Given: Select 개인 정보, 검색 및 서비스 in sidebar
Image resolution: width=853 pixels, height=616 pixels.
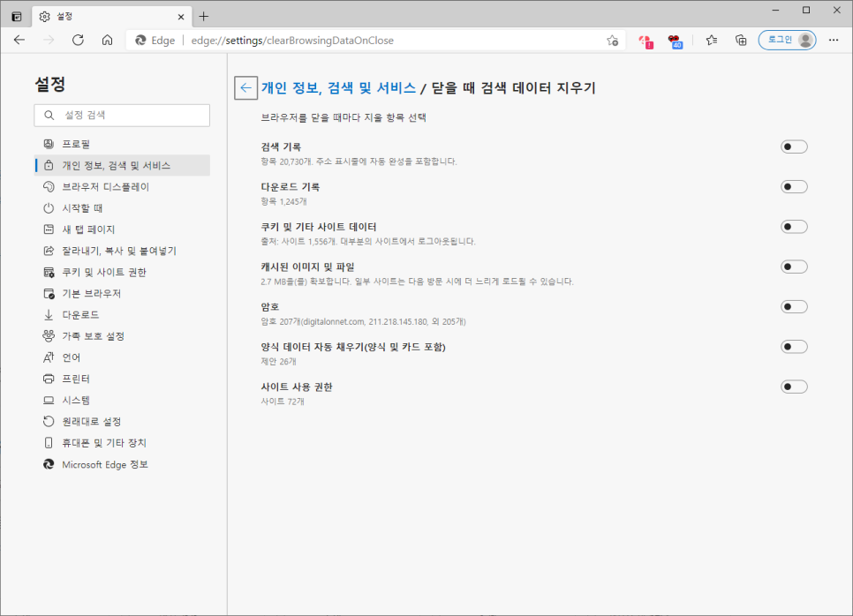Looking at the screenshot, I should 122,165.
